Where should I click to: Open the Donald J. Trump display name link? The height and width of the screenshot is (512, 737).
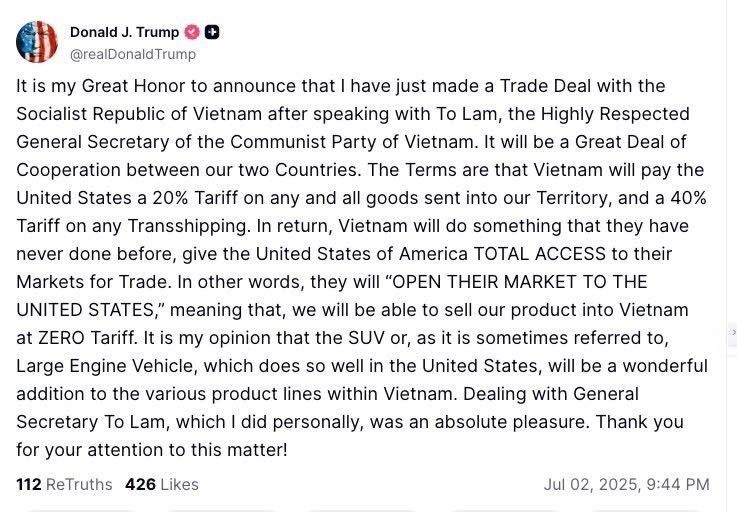125,32
